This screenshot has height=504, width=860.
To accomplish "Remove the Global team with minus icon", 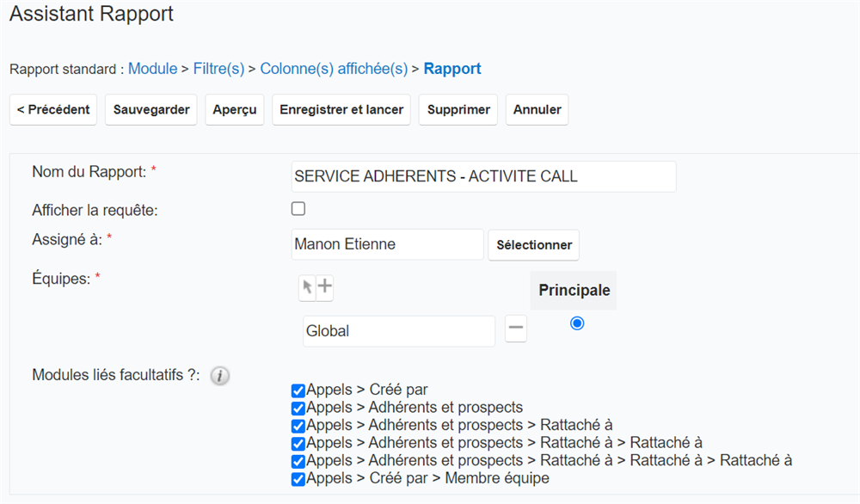I will pos(516,329).
